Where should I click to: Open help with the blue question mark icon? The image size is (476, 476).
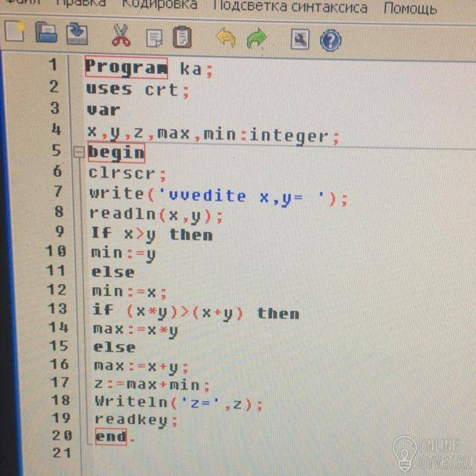[x=330, y=40]
